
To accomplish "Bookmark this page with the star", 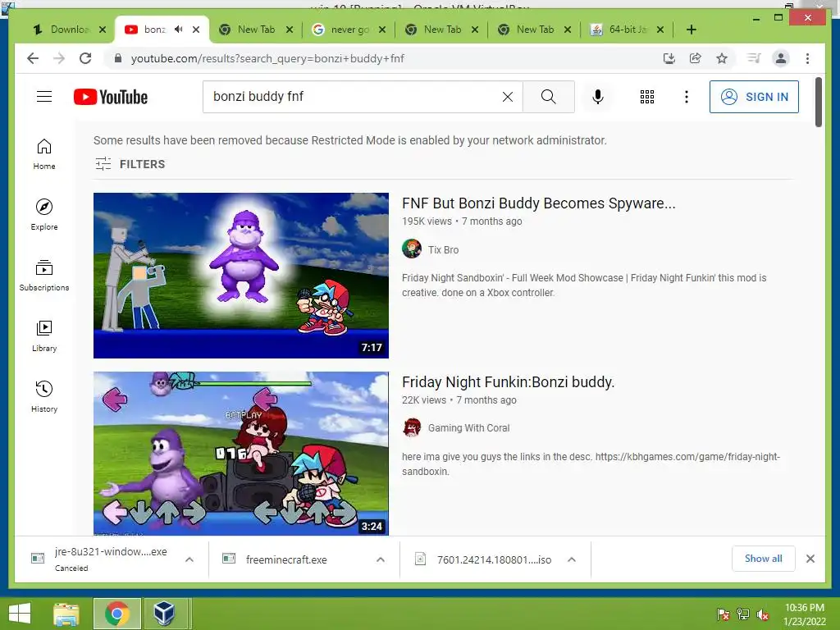I will point(722,58).
